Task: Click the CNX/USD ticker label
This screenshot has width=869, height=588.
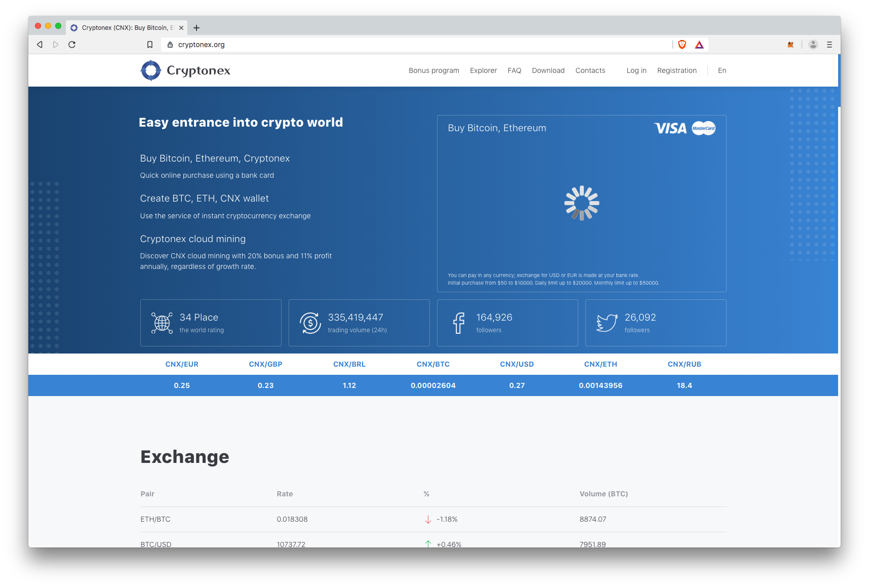Action: coord(517,364)
